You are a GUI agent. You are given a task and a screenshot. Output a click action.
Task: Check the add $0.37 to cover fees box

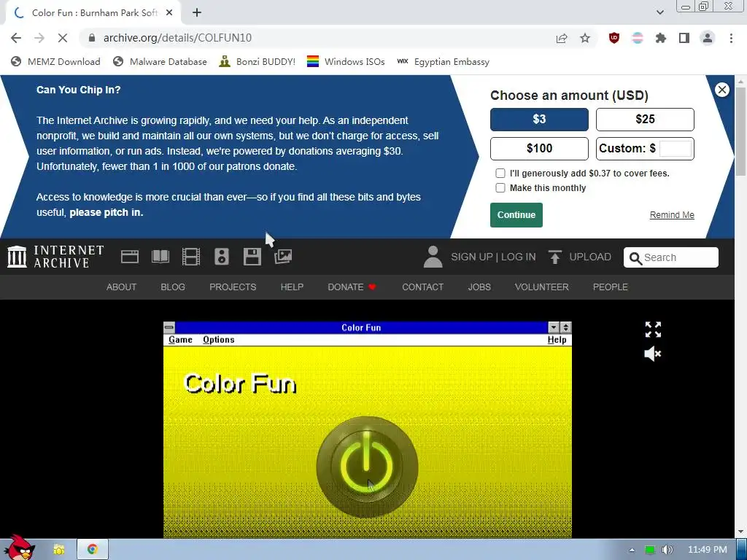pyautogui.click(x=500, y=174)
